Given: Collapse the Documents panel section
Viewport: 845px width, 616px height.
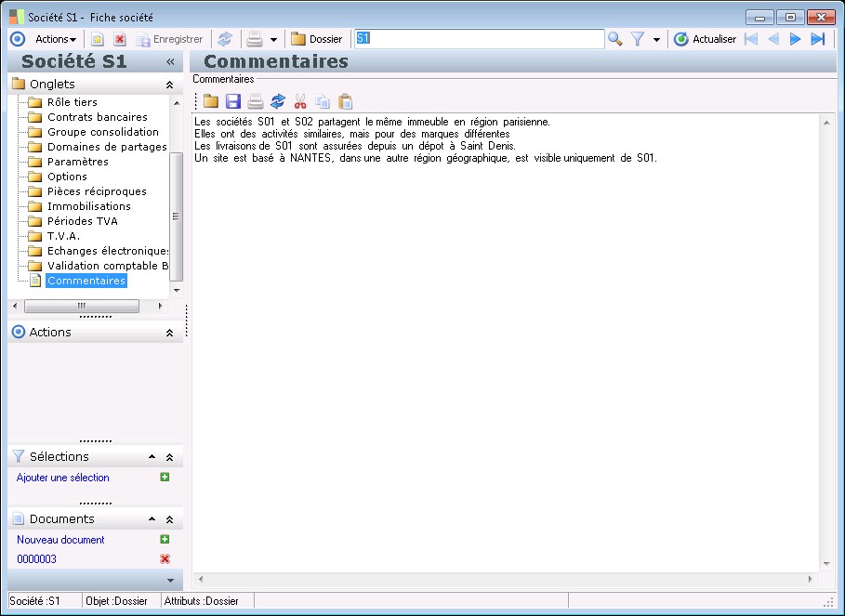Looking at the screenshot, I should coord(169,519).
